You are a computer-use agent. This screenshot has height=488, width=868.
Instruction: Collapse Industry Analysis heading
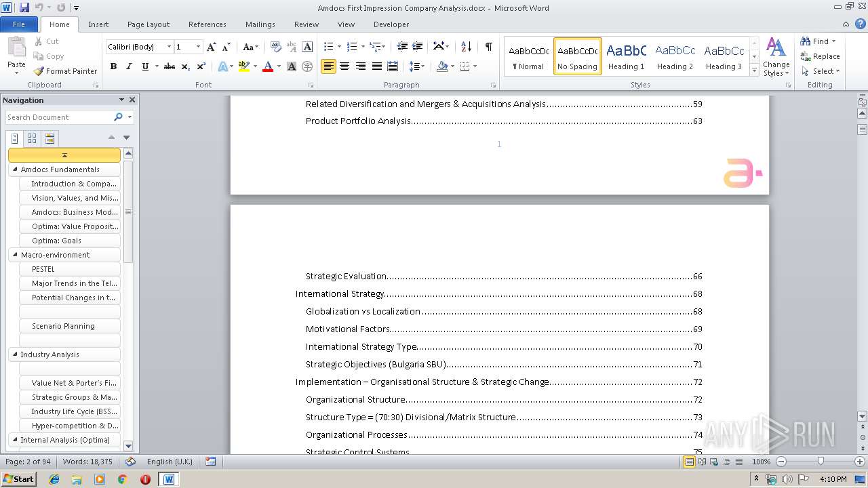click(x=15, y=354)
